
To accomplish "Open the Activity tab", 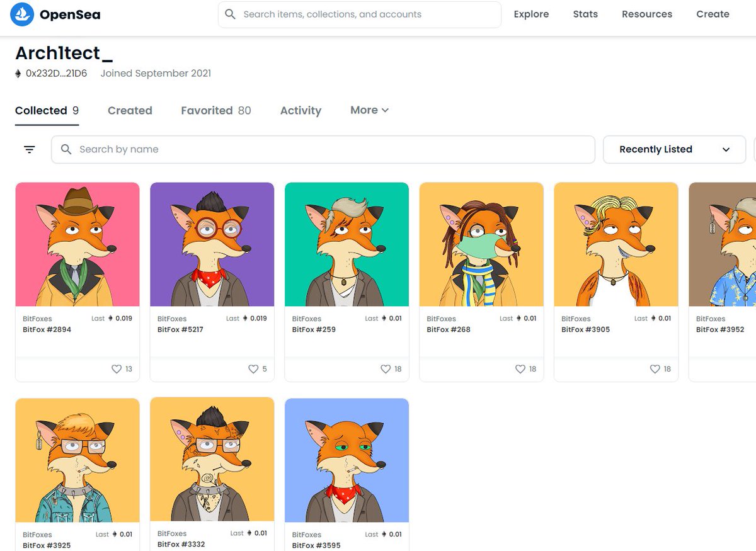I will coord(301,111).
